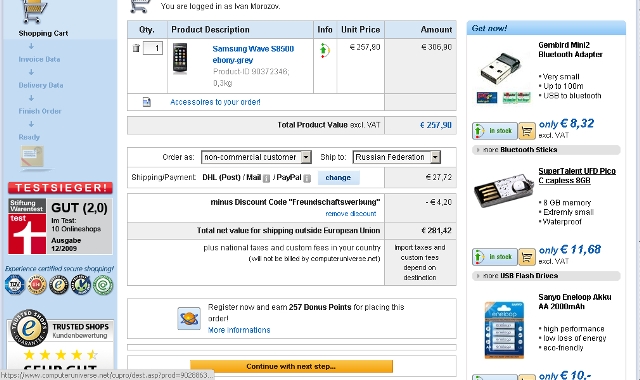Open the 'Ship to' country dropdown
This screenshot has height=380, width=640.
(397, 157)
